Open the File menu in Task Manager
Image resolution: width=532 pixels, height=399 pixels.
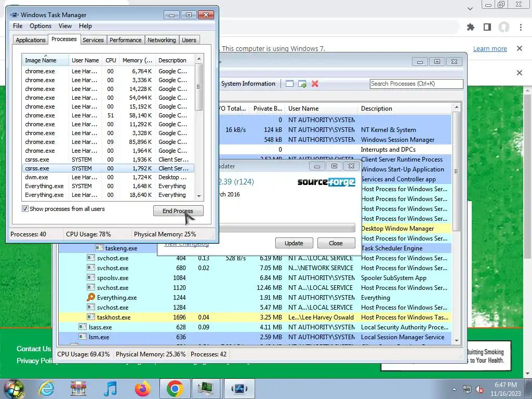click(18, 26)
